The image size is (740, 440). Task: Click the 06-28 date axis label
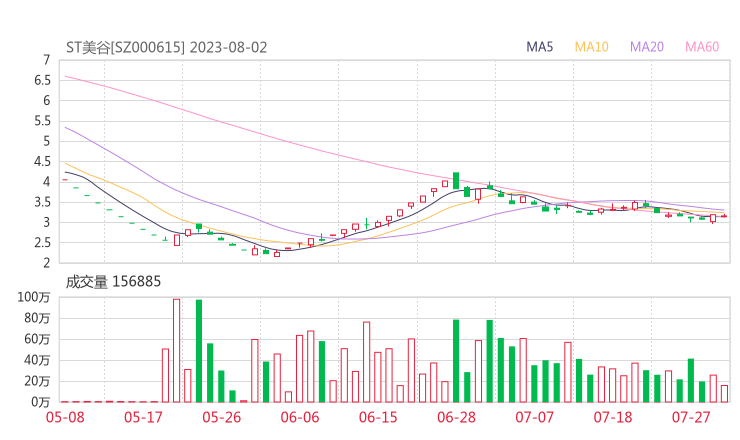point(456,417)
